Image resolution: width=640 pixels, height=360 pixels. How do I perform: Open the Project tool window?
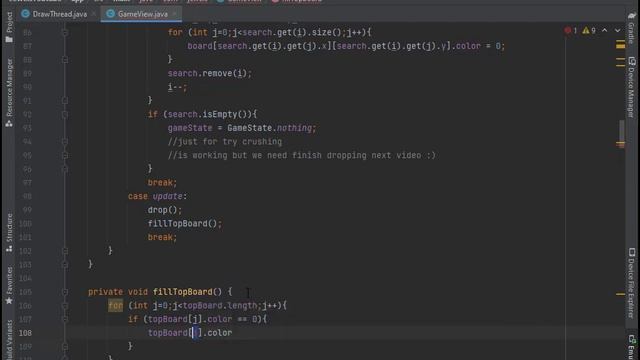[x=9, y=27]
